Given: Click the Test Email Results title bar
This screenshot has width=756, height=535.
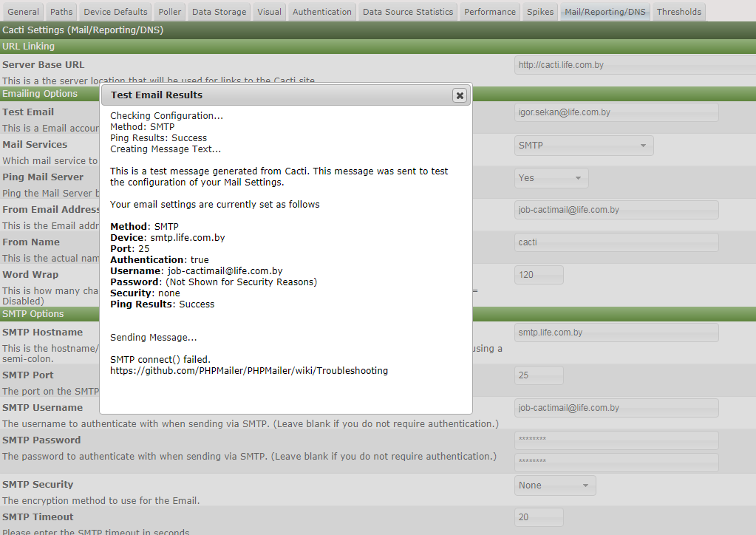Looking at the screenshot, I should coord(286,95).
